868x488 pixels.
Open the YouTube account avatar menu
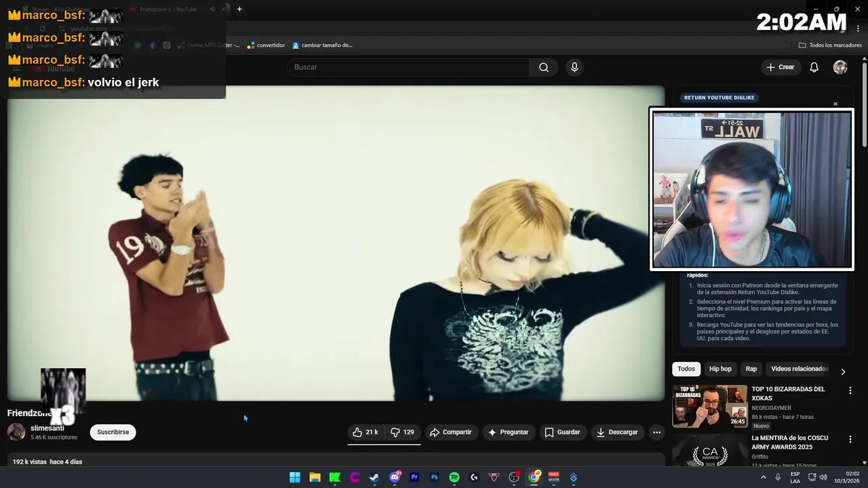click(x=840, y=67)
